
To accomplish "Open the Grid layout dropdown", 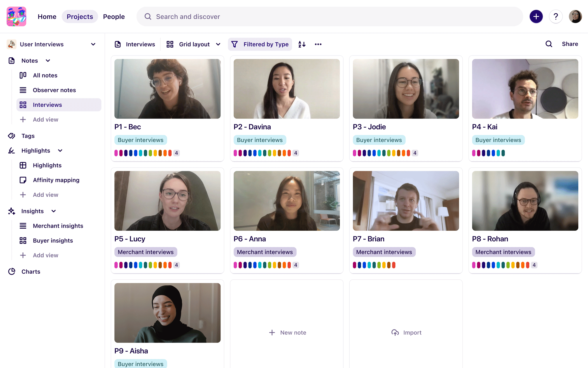I will (194, 44).
